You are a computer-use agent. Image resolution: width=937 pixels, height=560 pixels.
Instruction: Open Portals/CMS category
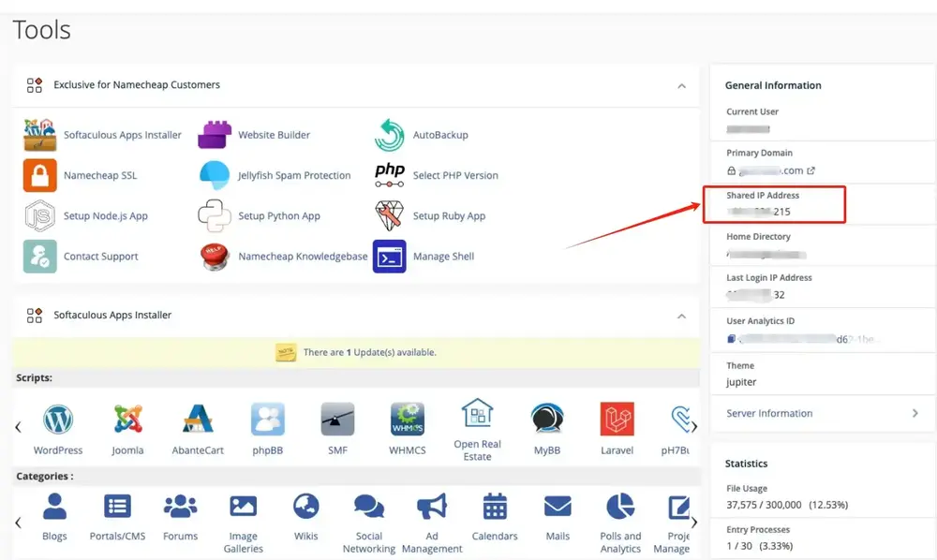point(118,517)
